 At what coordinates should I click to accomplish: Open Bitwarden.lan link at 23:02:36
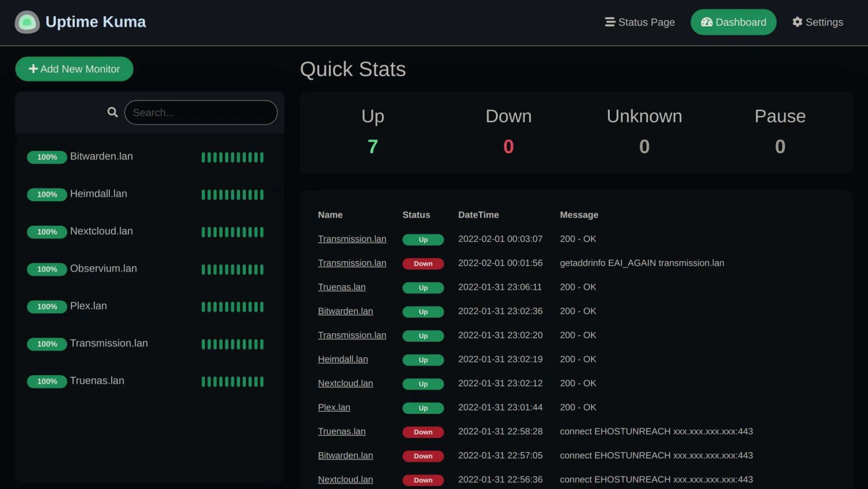click(x=345, y=311)
